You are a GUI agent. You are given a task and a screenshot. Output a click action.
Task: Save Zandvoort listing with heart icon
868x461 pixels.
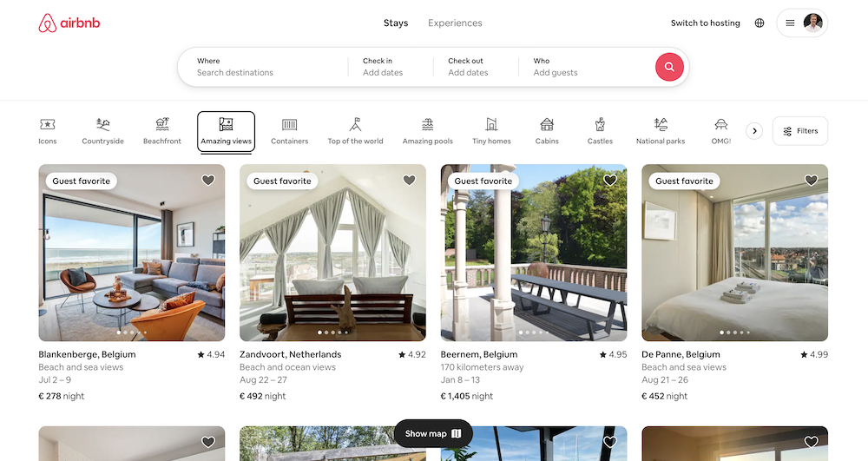coord(409,181)
